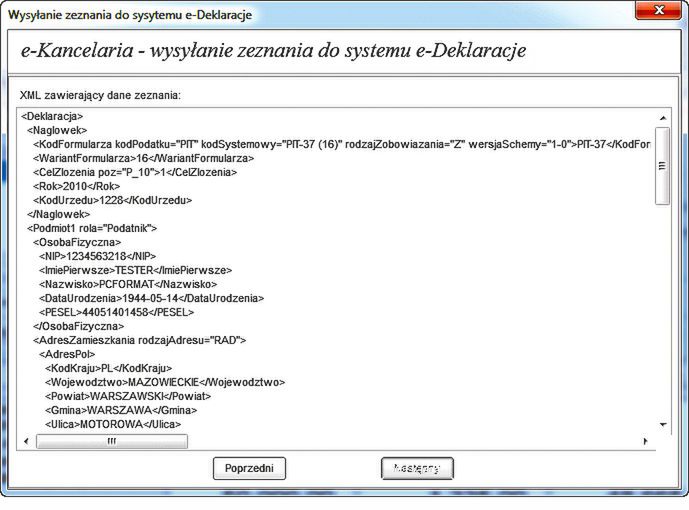Click the Nazwisko PCFORMAT line
The image size is (689, 510).
pos(128,284)
